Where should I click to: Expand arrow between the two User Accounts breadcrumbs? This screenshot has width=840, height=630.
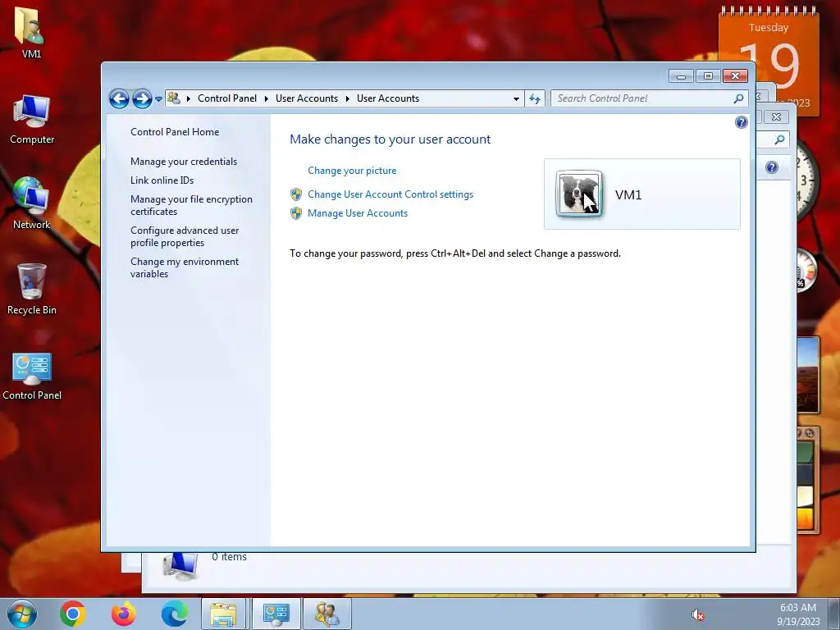click(x=348, y=98)
